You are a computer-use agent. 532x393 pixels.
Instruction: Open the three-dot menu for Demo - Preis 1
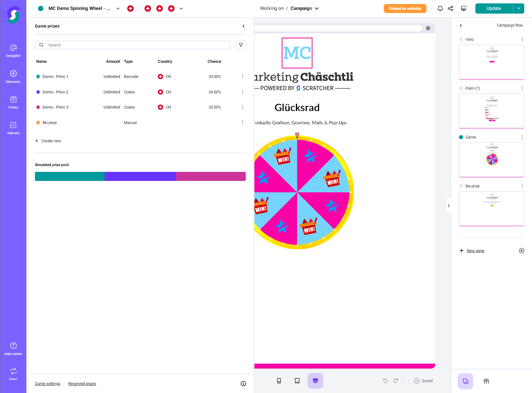[243, 76]
